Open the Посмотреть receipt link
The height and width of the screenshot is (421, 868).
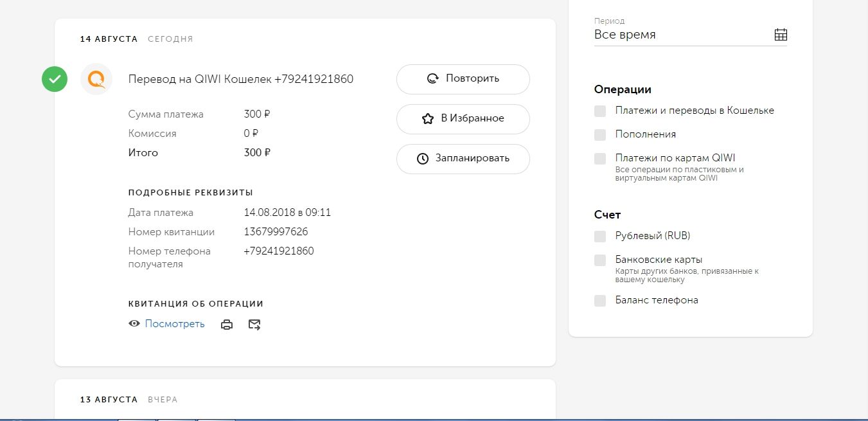click(175, 324)
